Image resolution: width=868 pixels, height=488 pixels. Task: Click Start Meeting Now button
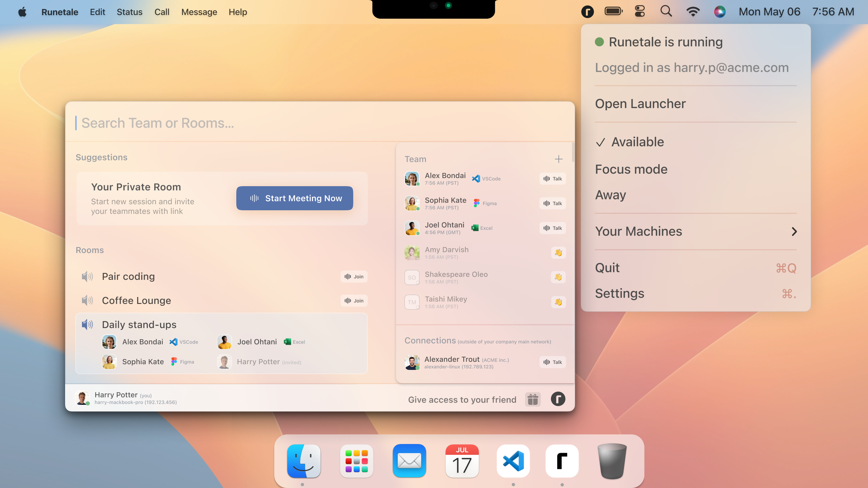(x=294, y=199)
